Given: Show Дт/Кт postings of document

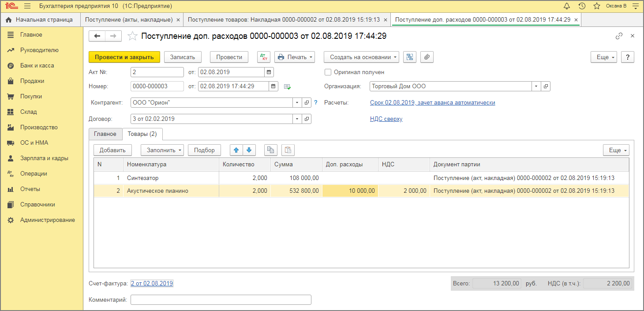Looking at the screenshot, I should [263, 57].
